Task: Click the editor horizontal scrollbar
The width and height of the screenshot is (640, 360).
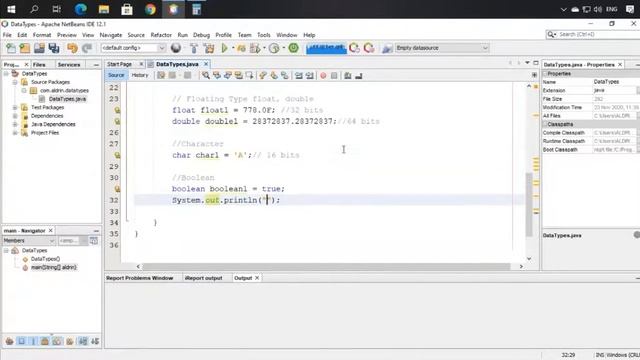Action: click(x=327, y=267)
